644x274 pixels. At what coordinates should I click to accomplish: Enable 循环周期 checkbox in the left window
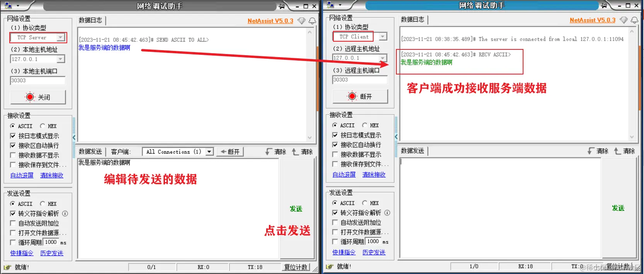(13, 242)
